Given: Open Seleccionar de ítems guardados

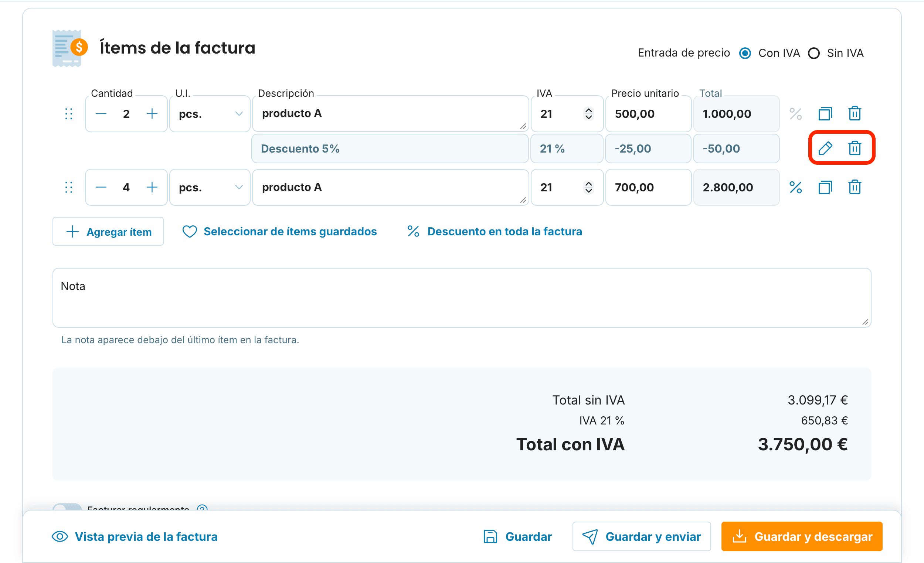Looking at the screenshot, I should tap(279, 231).
